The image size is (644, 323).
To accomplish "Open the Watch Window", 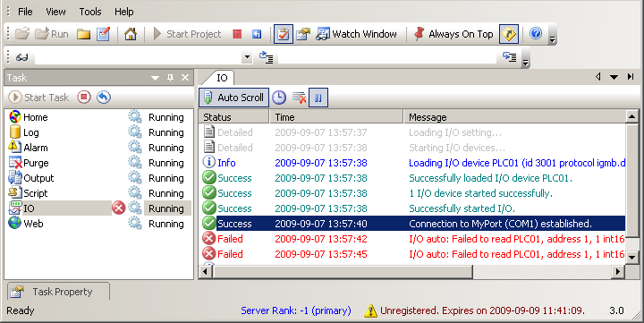I will (357, 34).
